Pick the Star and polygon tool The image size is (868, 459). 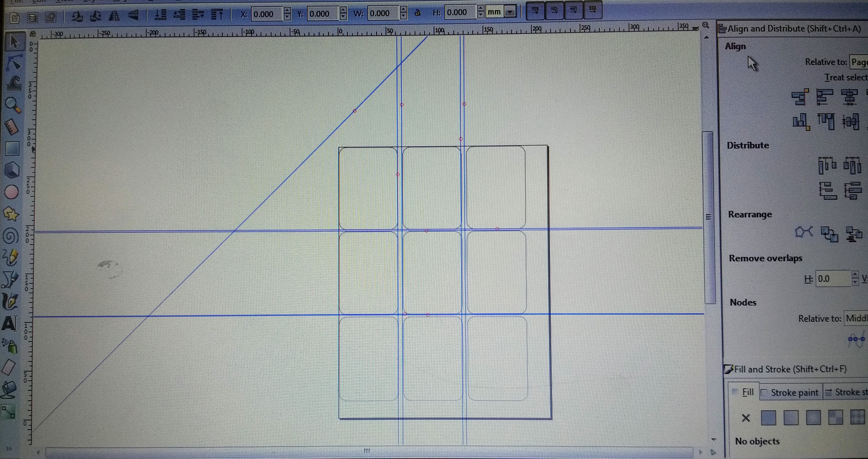point(11,214)
